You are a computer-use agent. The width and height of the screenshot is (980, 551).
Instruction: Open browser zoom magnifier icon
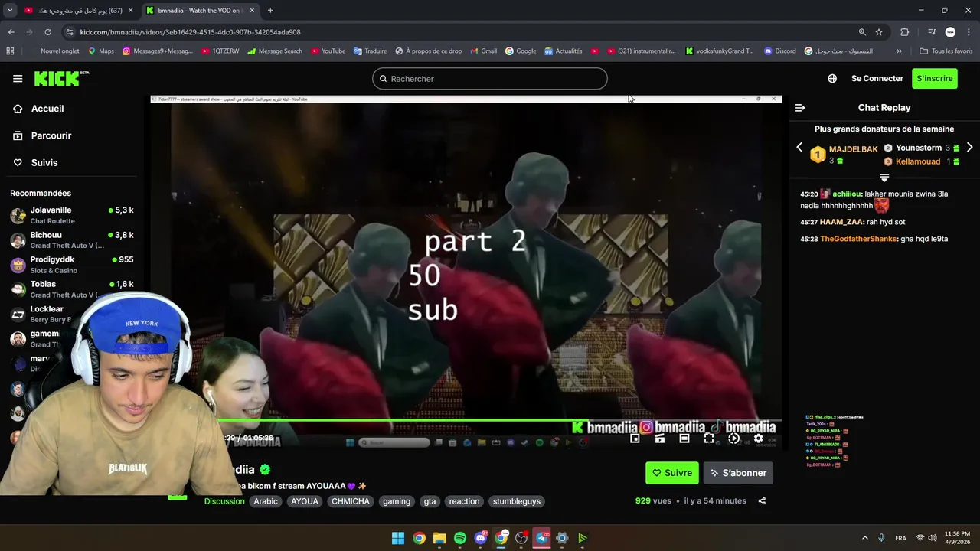[862, 32]
